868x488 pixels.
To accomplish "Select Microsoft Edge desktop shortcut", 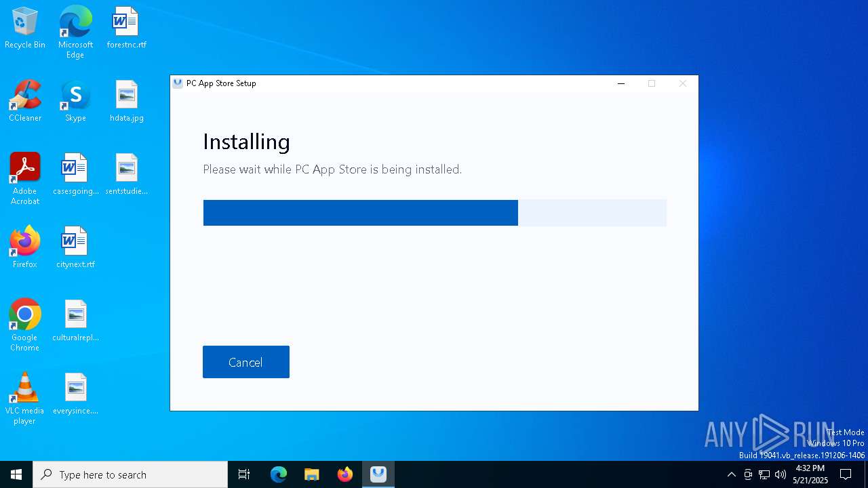I will (x=75, y=33).
